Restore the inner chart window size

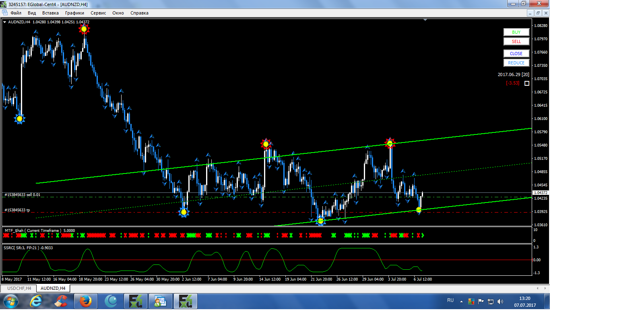click(x=538, y=13)
